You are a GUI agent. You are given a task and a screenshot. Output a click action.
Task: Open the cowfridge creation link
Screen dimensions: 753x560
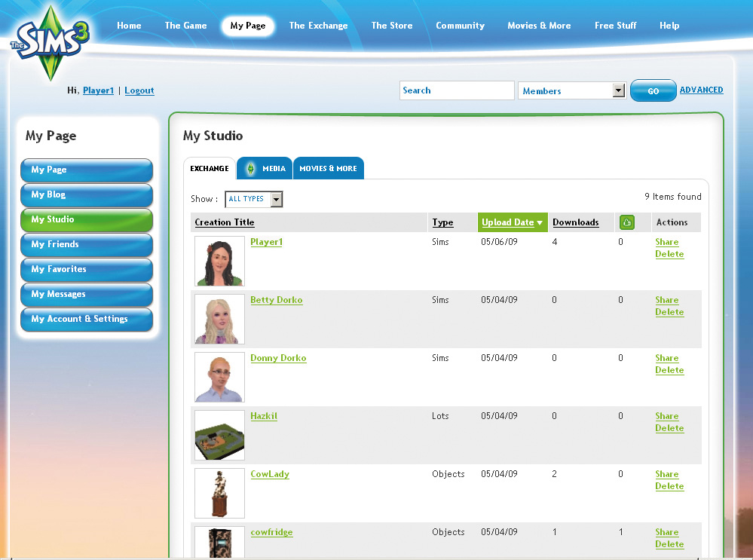[x=271, y=533]
